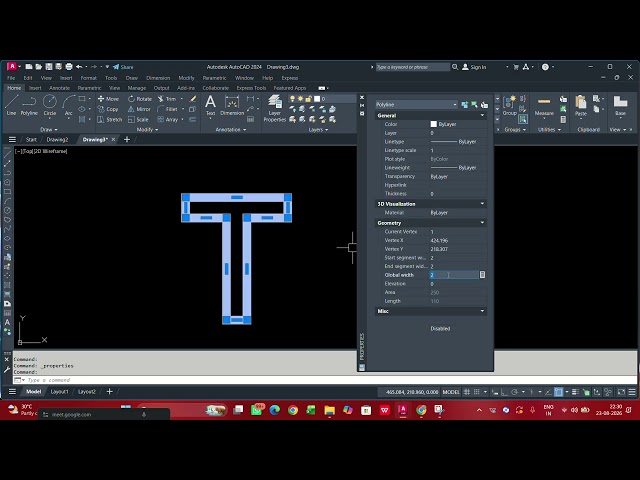Screen dimensions: 640x480
Task: Click the Copy tool in the Modify panel
Action: (x=108, y=109)
